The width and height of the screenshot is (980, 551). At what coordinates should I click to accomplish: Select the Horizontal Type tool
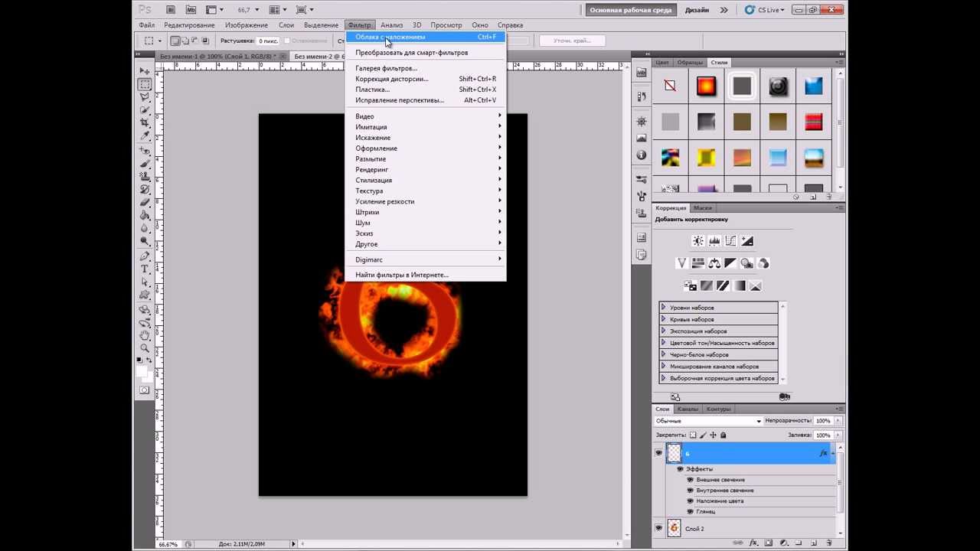click(145, 269)
